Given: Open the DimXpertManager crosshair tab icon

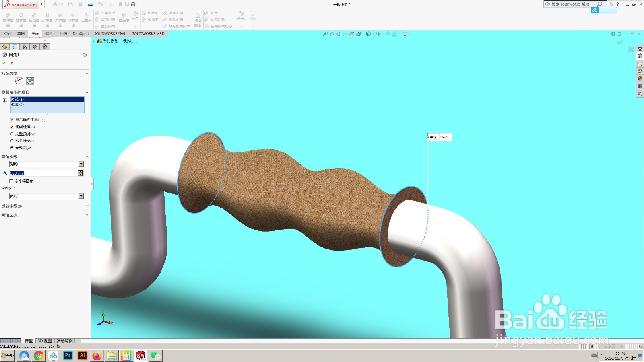Looking at the screenshot, I should pyautogui.click(x=35, y=47).
